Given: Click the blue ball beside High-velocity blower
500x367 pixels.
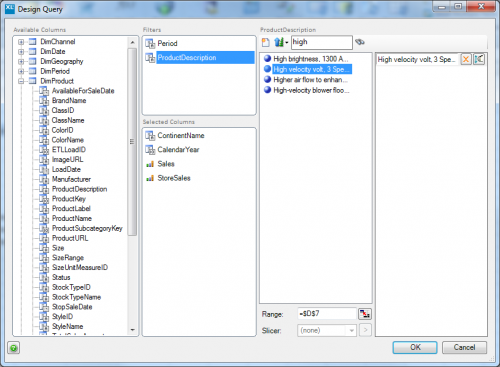Looking at the screenshot, I should (267, 90).
